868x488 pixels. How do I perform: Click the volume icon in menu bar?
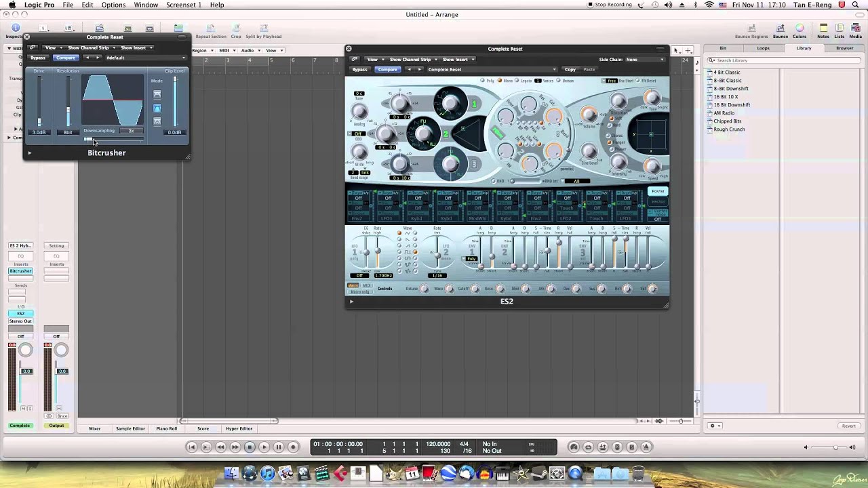pos(668,5)
